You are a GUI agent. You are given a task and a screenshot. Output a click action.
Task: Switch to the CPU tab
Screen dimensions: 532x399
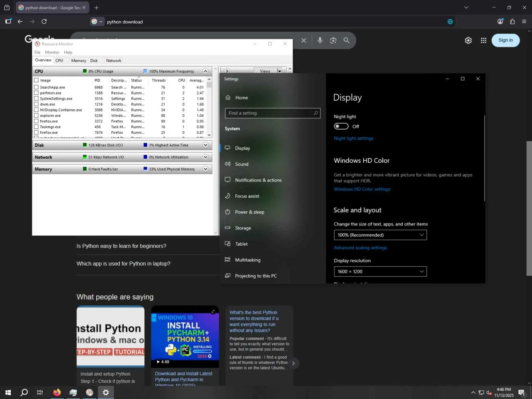(x=59, y=61)
